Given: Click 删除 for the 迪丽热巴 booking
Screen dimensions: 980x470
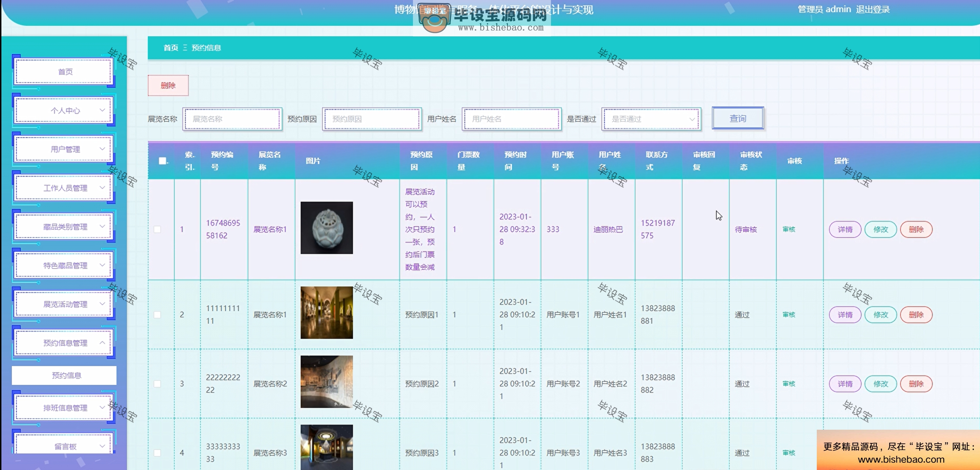Looking at the screenshot, I should point(916,230).
